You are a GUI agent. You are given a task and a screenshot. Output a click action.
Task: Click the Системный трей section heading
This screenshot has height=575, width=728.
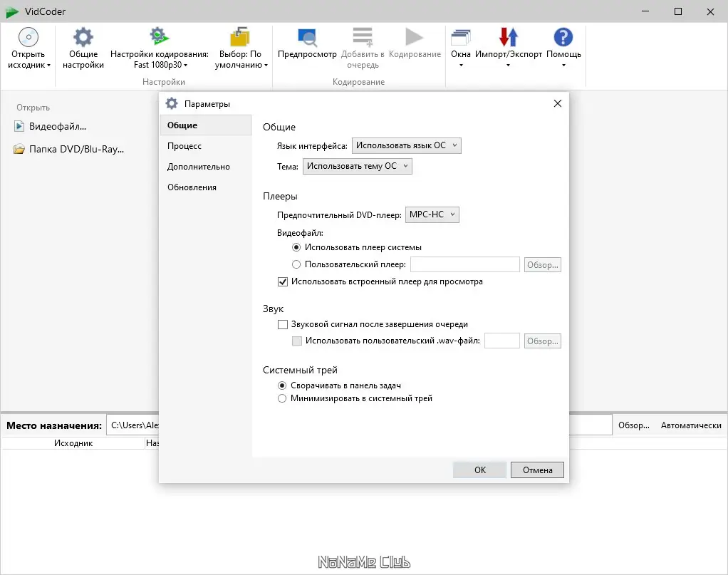click(300, 371)
